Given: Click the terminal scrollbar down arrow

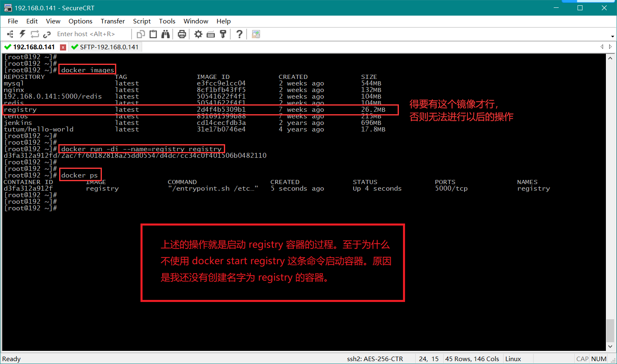Looking at the screenshot, I should 610,346.
